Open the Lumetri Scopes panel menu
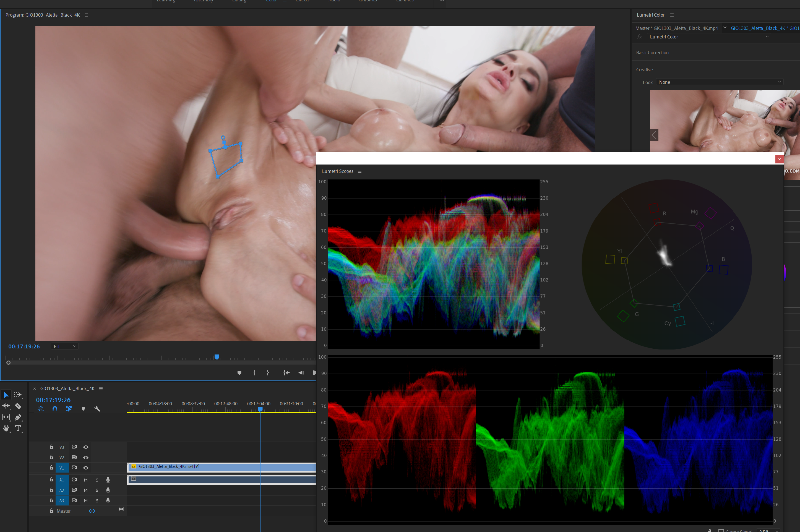 (x=360, y=171)
